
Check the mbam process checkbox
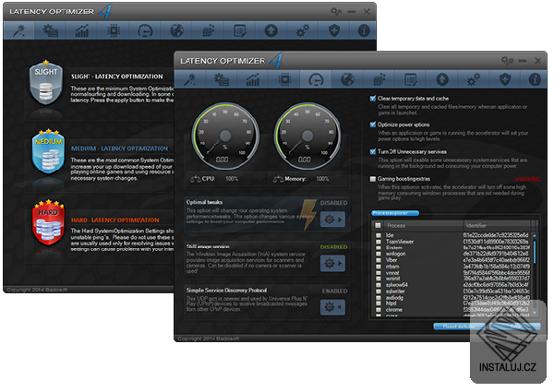(379, 267)
